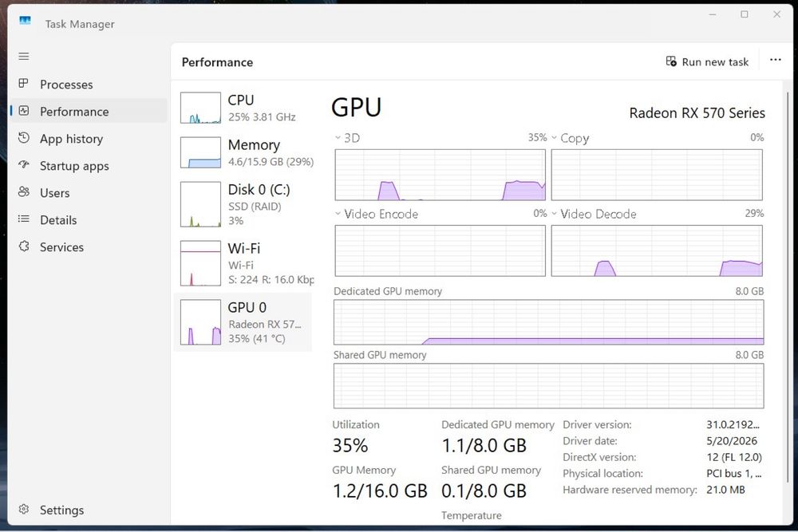The width and height of the screenshot is (798, 532).
Task: Open the Services page
Action: [89, 246]
